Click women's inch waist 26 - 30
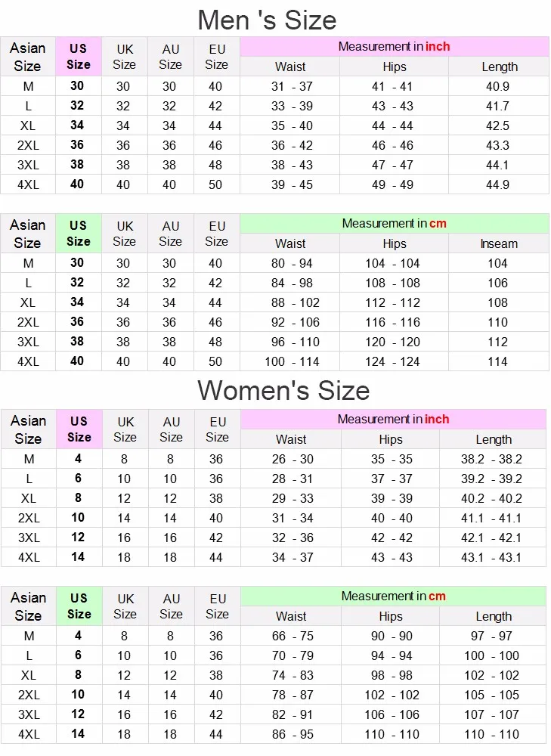Screen dimensions: 551x756 pyautogui.click(x=293, y=459)
